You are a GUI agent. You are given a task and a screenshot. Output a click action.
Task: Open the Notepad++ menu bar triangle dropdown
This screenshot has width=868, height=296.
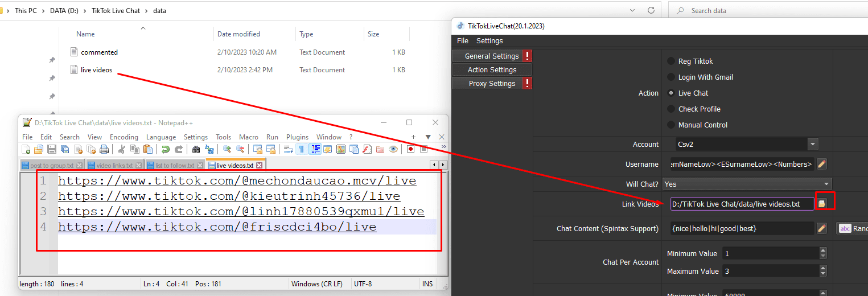[x=429, y=137]
